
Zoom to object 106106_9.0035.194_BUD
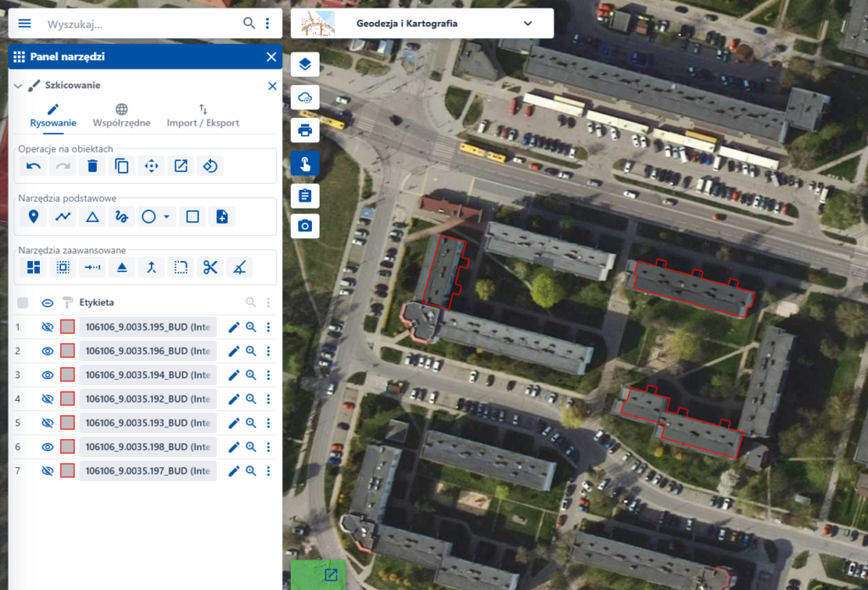click(x=251, y=375)
